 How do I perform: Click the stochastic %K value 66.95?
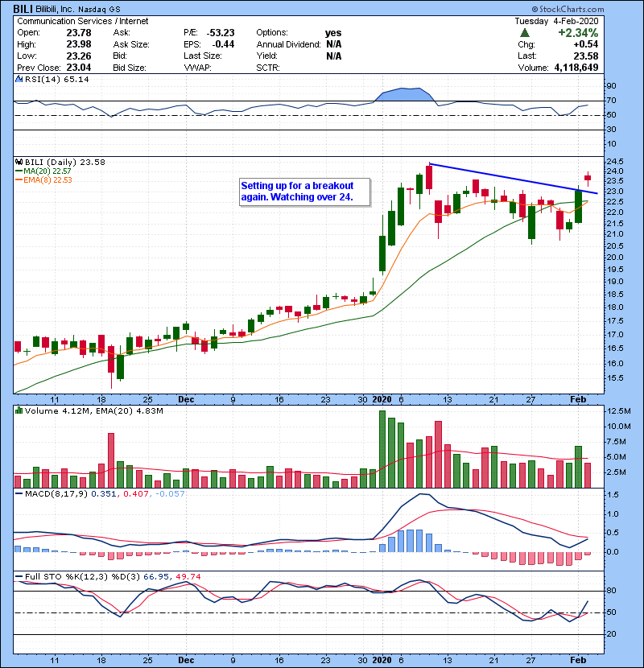(x=156, y=577)
